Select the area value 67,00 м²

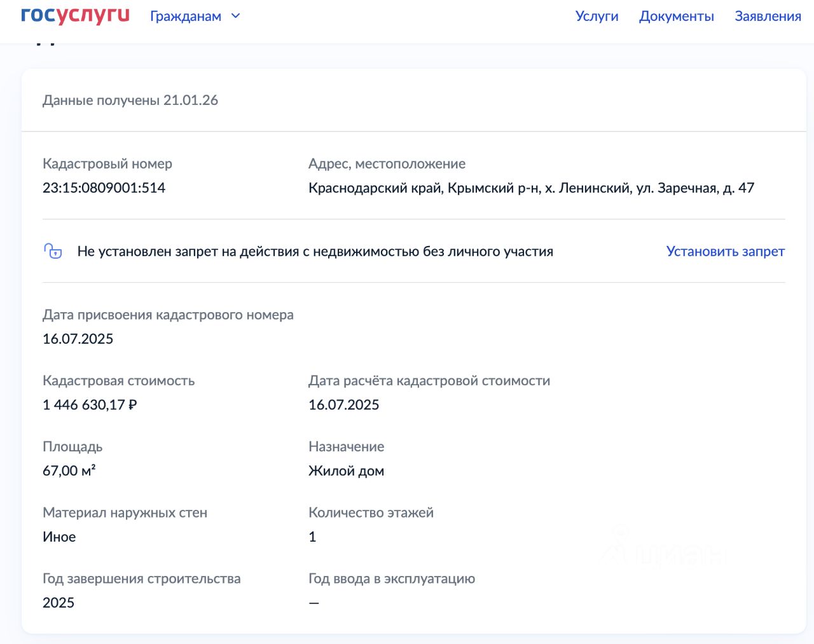coord(69,471)
